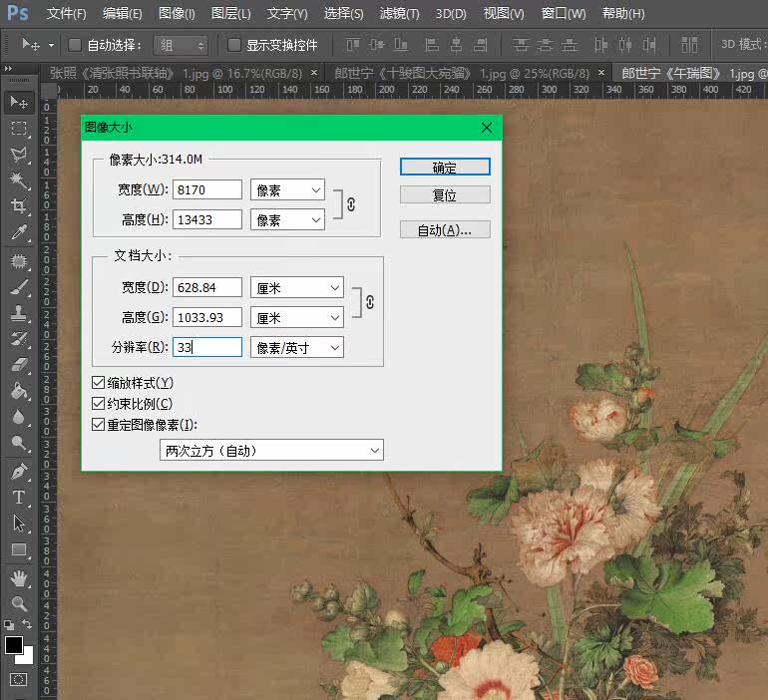Click the 分辨率 resolution input field

207,347
